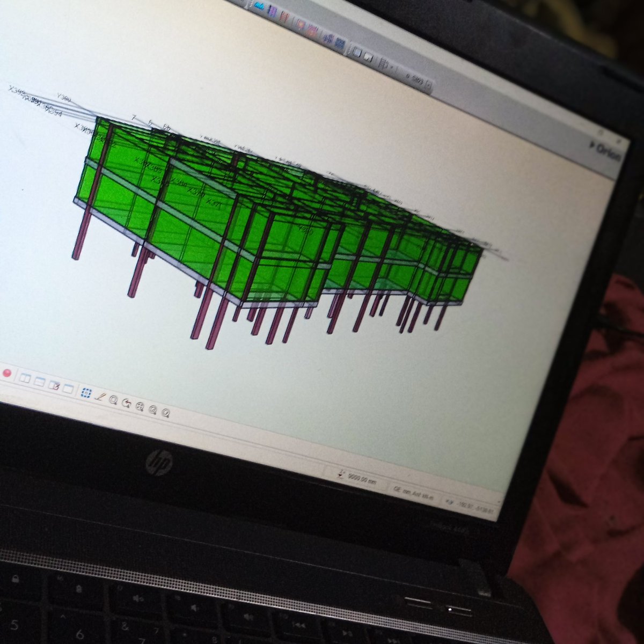Viewport: 644px width, 644px height.
Task: Select the vertical split window layout icon
Action: click(25, 378)
